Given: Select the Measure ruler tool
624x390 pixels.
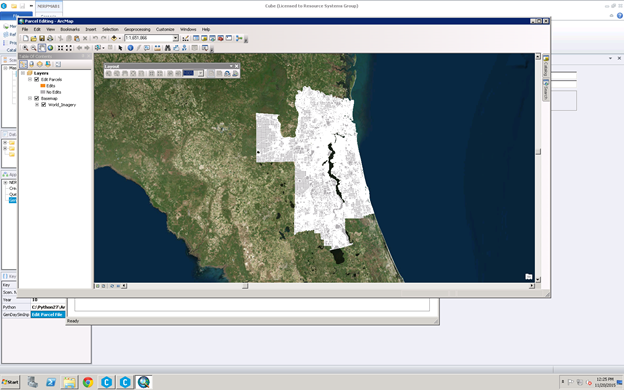Looking at the screenshot, I should tap(158, 48).
